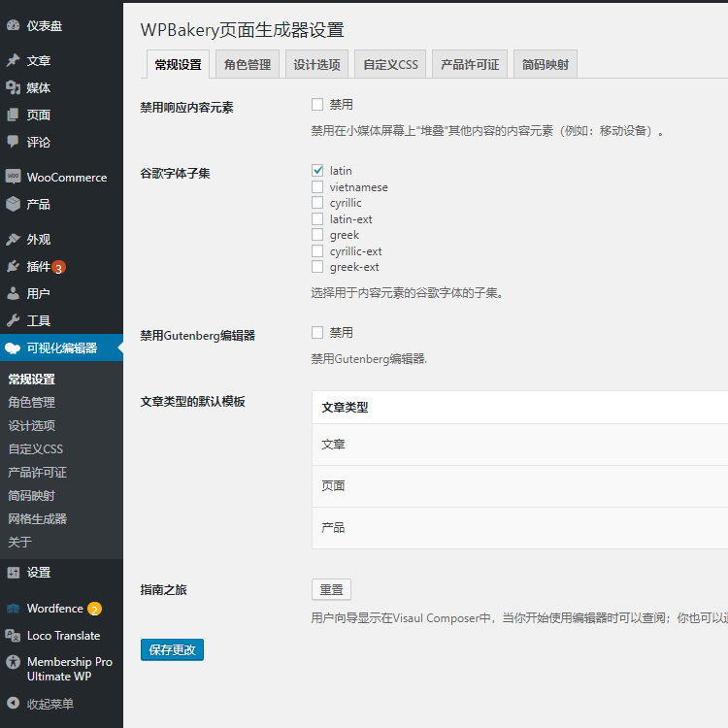Viewport: 728px width, 728px height.
Task: Click the plug icon next to 插件
Action: pyautogui.click(x=14, y=266)
